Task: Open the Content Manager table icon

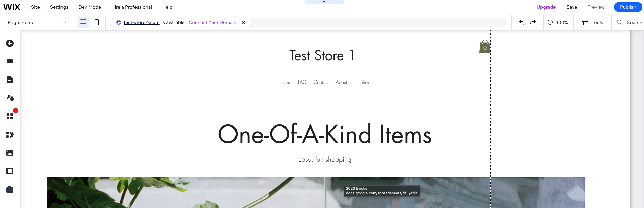Action: 10,171
